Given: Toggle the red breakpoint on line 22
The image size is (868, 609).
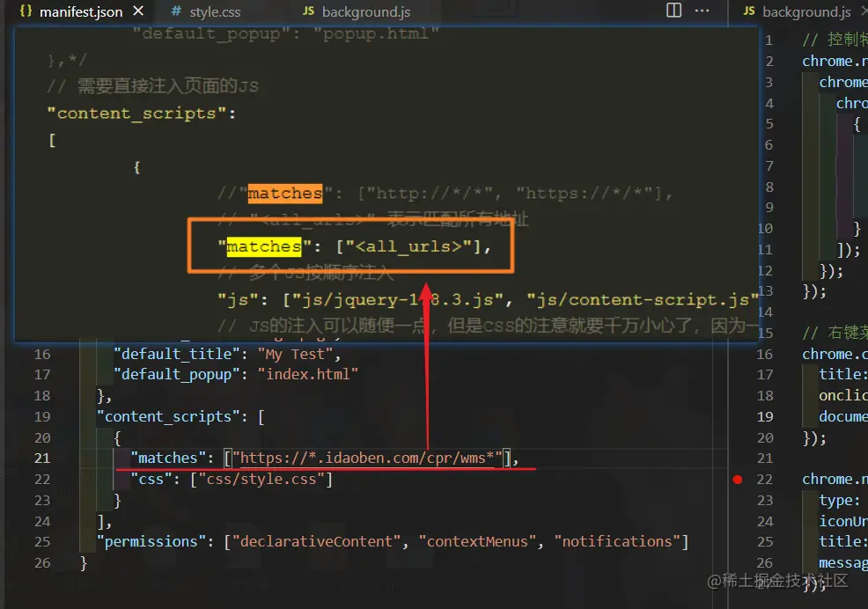Looking at the screenshot, I should point(738,480).
